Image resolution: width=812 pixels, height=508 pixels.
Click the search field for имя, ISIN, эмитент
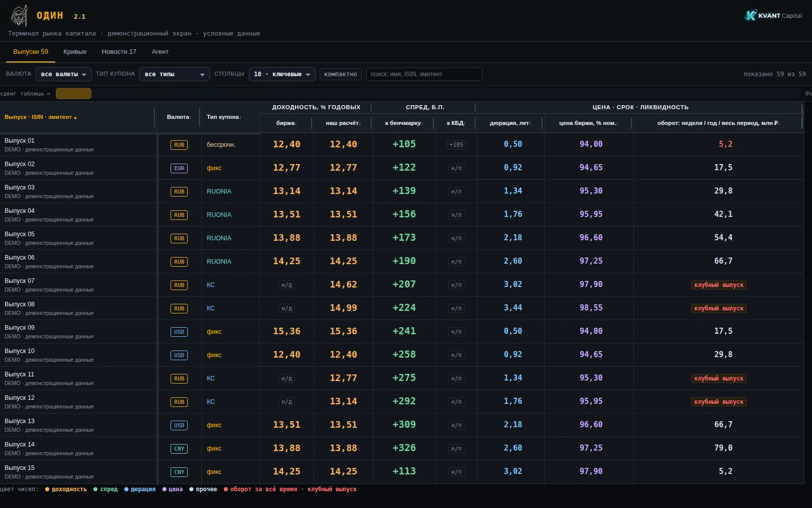click(x=424, y=74)
